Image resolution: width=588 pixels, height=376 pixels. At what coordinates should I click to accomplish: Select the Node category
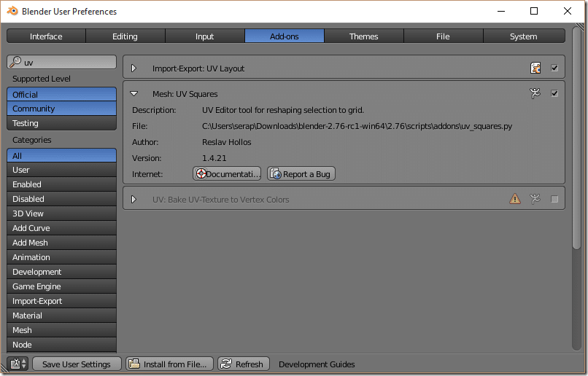pyautogui.click(x=61, y=345)
